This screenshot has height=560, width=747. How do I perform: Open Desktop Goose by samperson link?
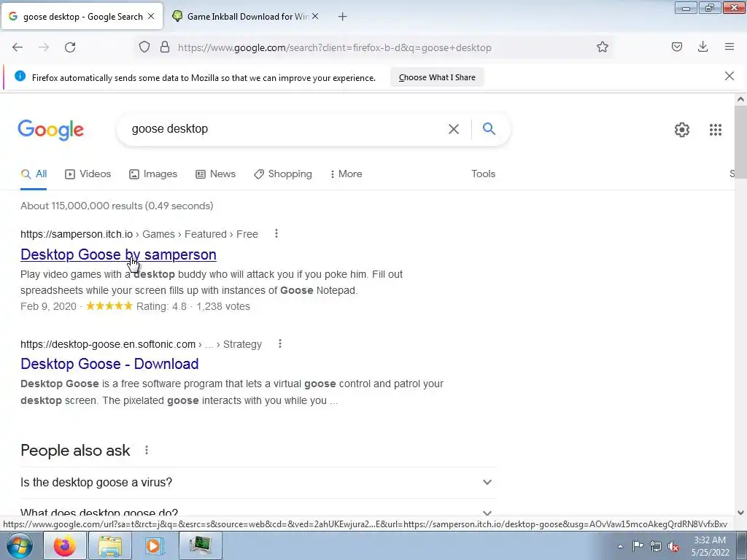[x=118, y=254]
